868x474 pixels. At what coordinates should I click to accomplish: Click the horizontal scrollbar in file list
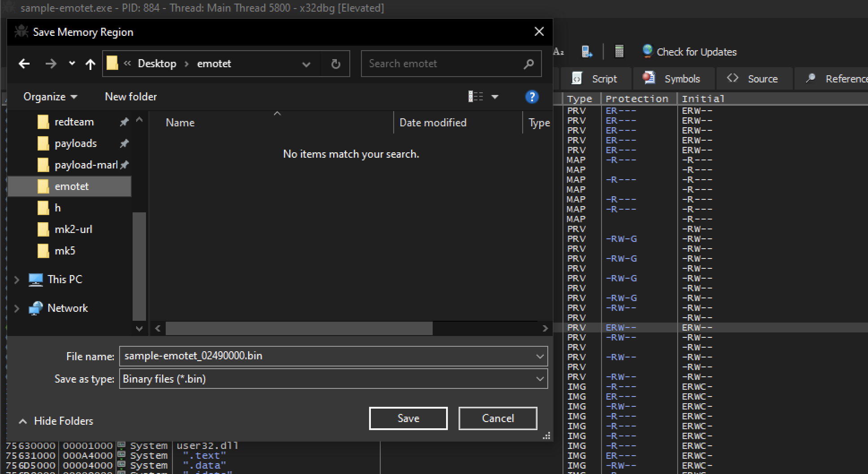pyautogui.click(x=299, y=328)
